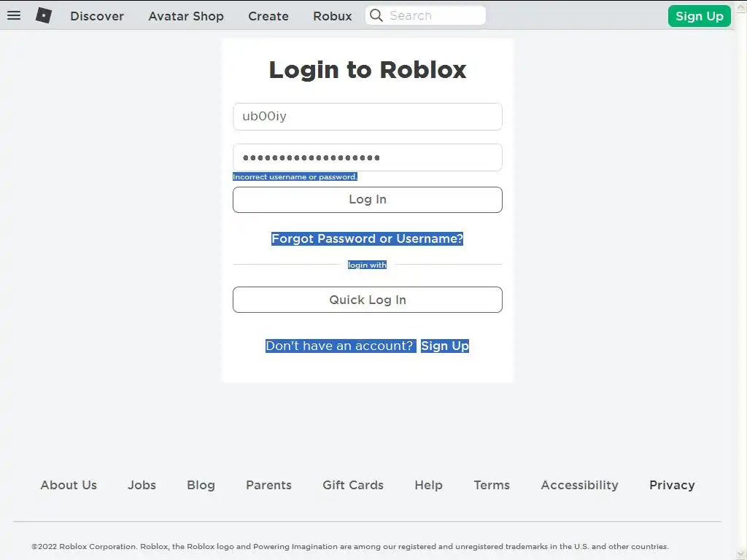This screenshot has height=560, width=747.
Task: Go to Avatar Shop
Action: coord(186,16)
